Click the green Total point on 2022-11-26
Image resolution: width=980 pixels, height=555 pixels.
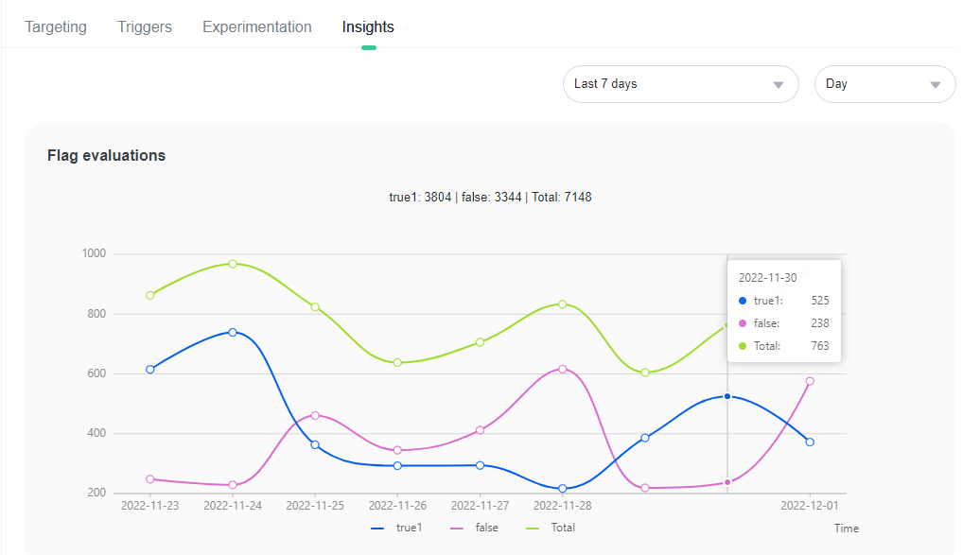(397, 362)
